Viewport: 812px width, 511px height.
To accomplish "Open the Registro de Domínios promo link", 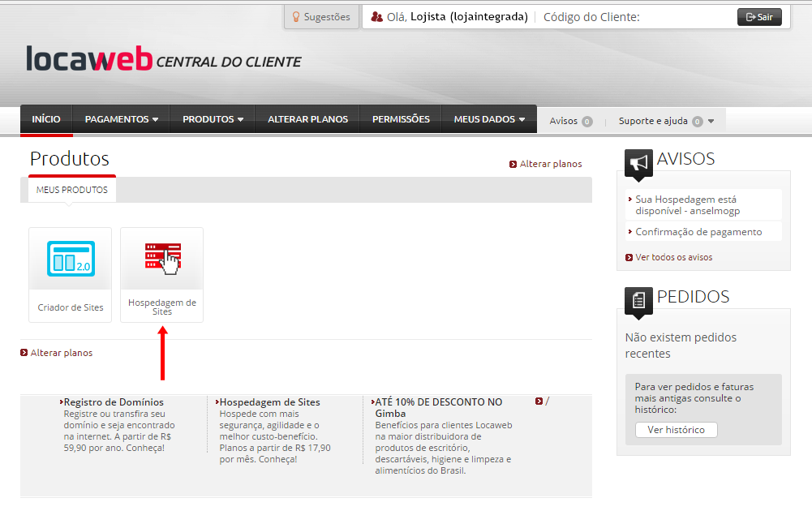I will coord(114,402).
